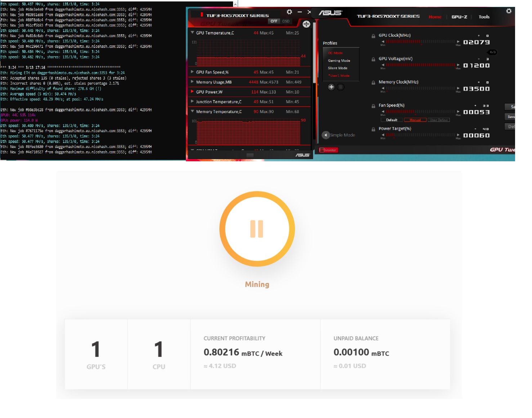Decrease GPU Clock with left arrow
The width and height of the screenshot is (532, 418).
(x=383, y=42)
